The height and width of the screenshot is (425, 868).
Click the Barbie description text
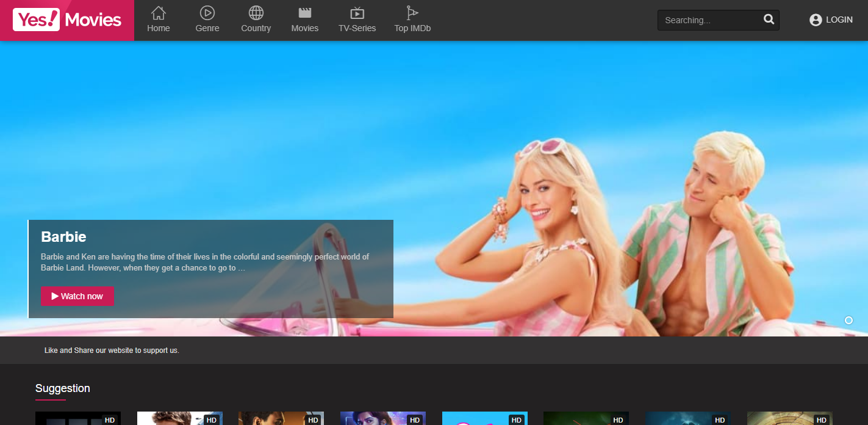[x=205, y=262]
